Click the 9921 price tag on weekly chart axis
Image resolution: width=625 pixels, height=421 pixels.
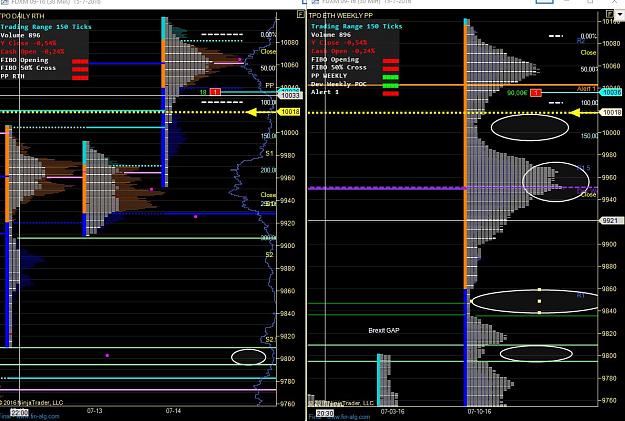610,220
